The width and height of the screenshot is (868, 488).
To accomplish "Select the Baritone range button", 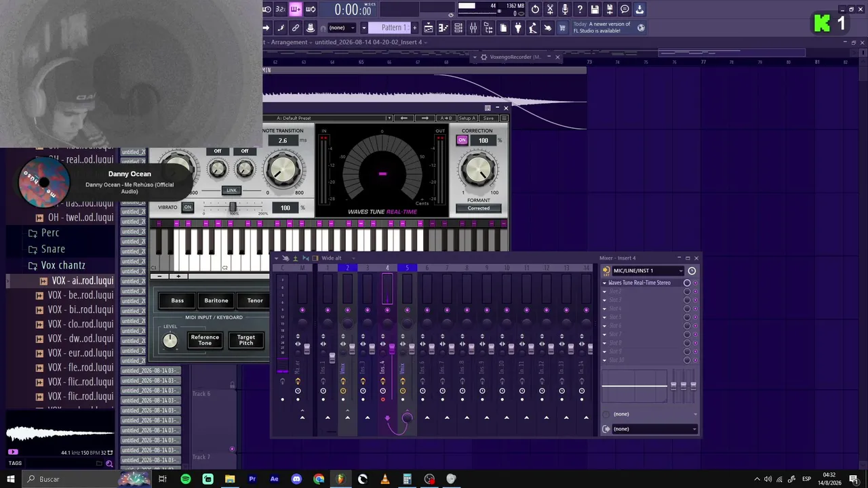I will [x=216, y=300].
